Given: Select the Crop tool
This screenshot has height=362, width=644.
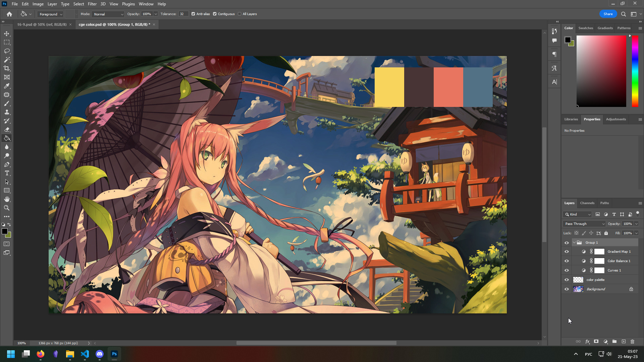Looking at the screenshot, I should click(7, 68).
